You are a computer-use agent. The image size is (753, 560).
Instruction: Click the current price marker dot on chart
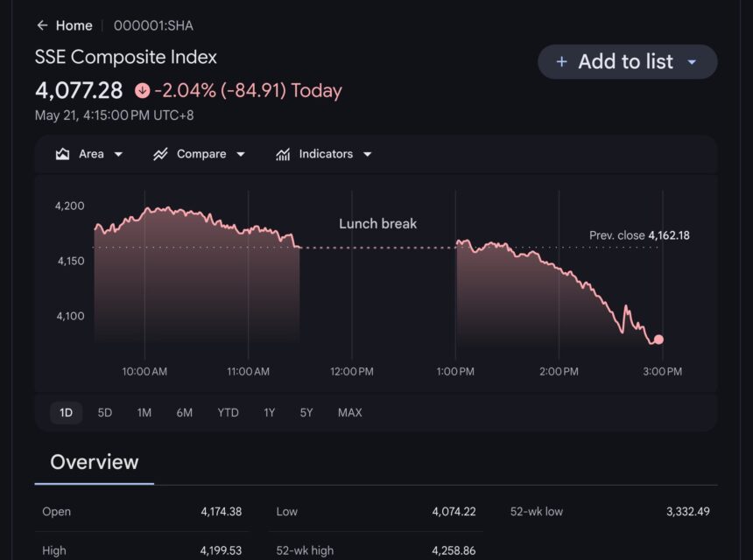click(658, 339)
